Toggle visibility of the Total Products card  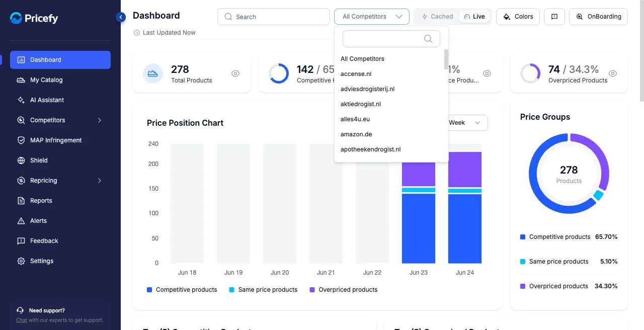pyautogui.click(x=235, y=73)
